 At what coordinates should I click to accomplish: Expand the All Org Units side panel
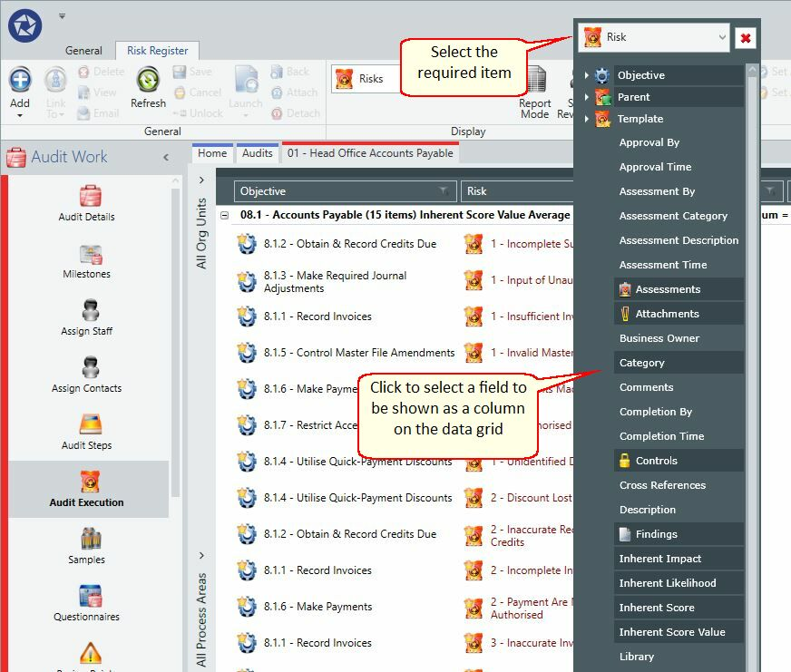(201, 180)
